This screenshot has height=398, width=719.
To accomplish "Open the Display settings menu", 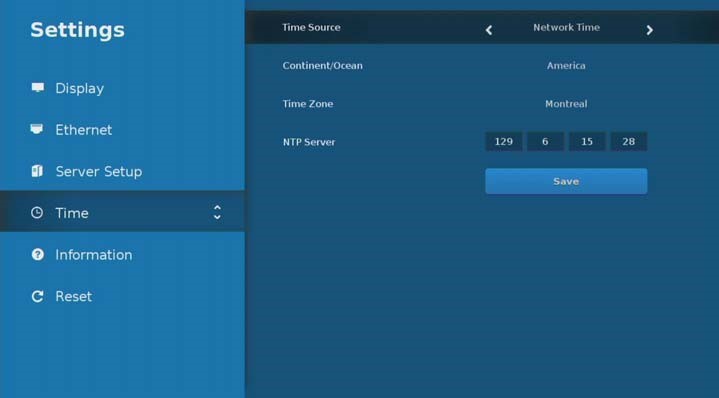I will 122,88.
